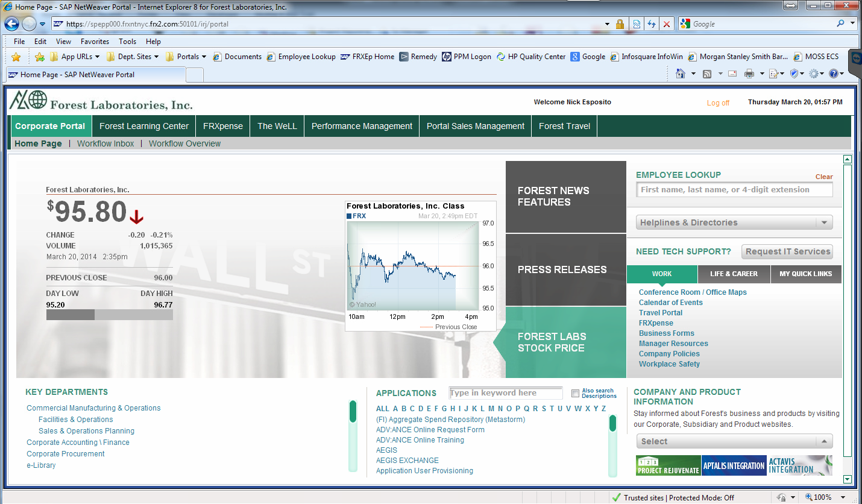Open the PPM Logon favorite
Viewport: 862px width, 504px height.
point(467,57)
